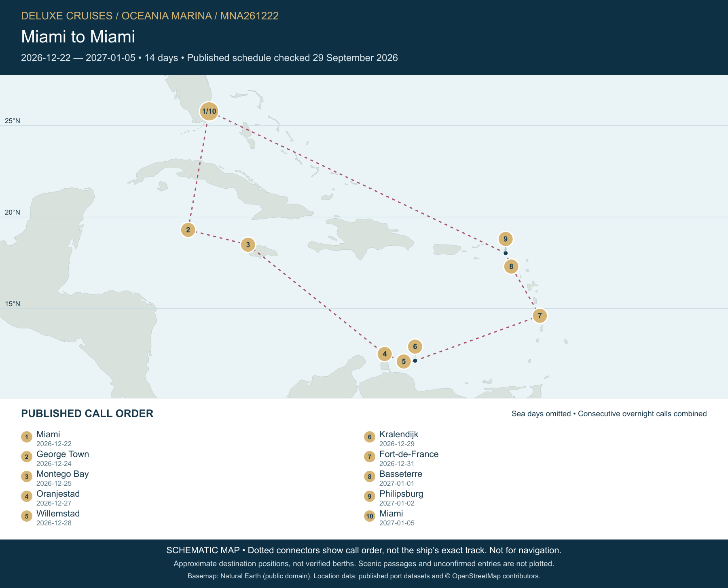Viewport: 728px width, 588px height.
Task: Click the Willemstad port name
Action: pos(58,513)
